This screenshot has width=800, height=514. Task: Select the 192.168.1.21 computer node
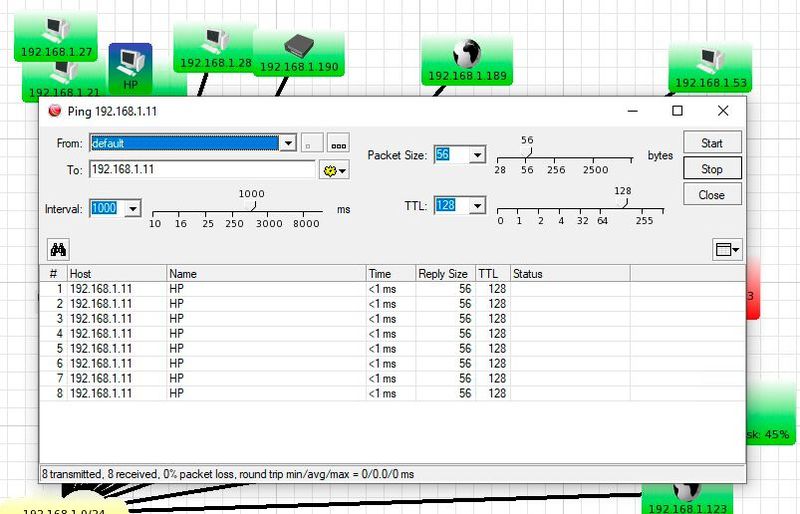[x=63, y=82]
